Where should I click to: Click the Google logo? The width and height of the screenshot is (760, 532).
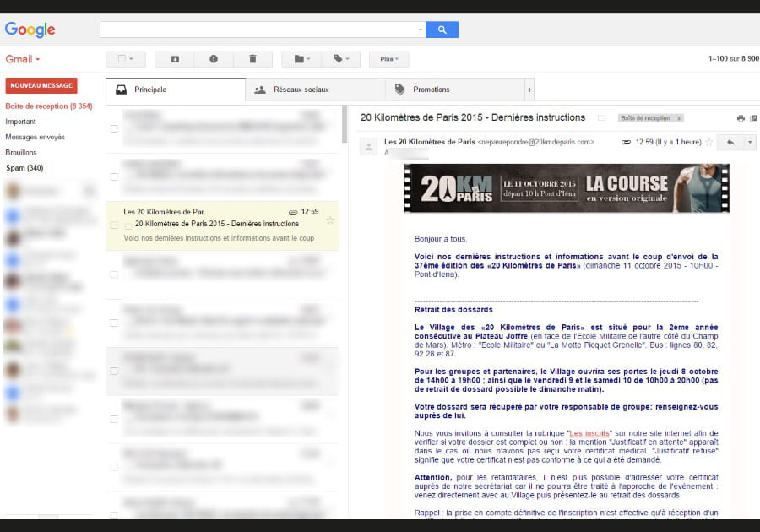pyautogui.click(x=30, y=30)
